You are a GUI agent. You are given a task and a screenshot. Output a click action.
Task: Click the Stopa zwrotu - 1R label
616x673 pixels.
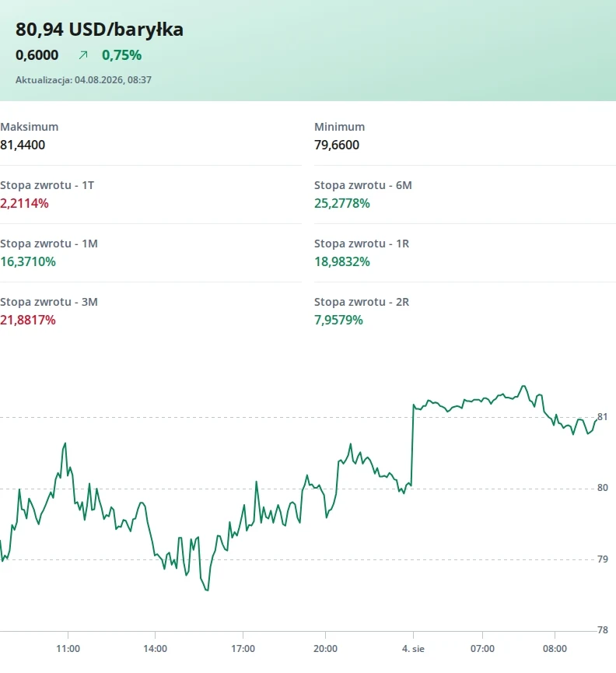pos(362,244)
